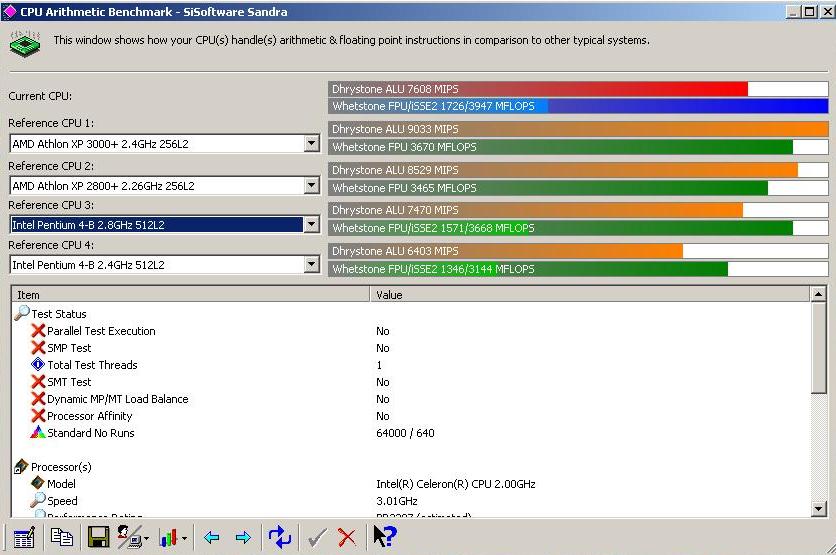The height and width of the screenshot is (555, 836).
Task: Click red X icon beside Parallel Test Execution
Action: tap(38, 331)
